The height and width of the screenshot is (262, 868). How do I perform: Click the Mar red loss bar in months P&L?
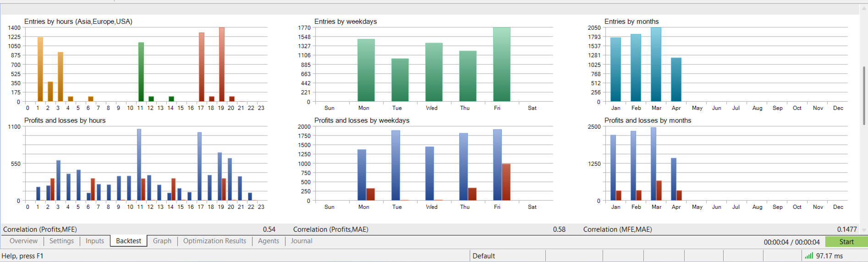(x=659, y=191)
